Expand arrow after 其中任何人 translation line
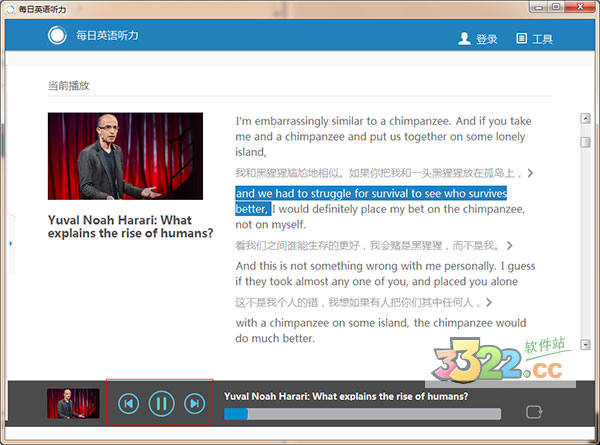 click(489, 303)
